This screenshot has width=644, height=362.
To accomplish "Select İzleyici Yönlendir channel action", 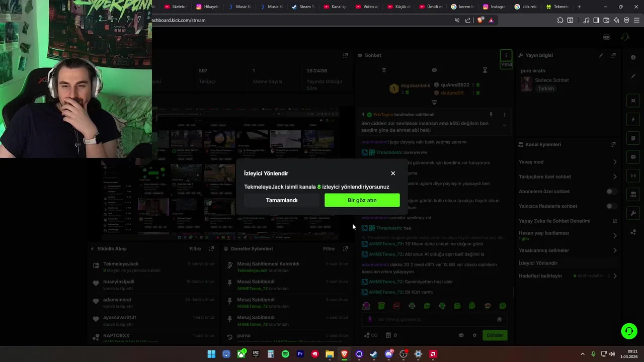I will tap(568, 263).
